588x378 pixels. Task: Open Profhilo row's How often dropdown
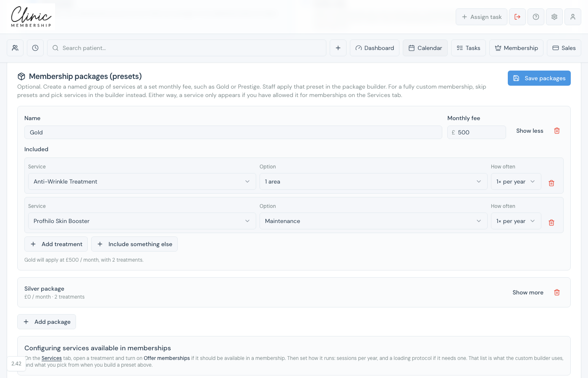point(516,221)
